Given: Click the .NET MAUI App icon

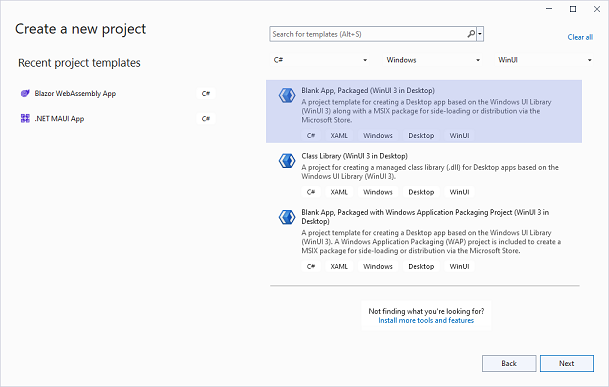Looking at the screenshot, I should tap(25, 119).
